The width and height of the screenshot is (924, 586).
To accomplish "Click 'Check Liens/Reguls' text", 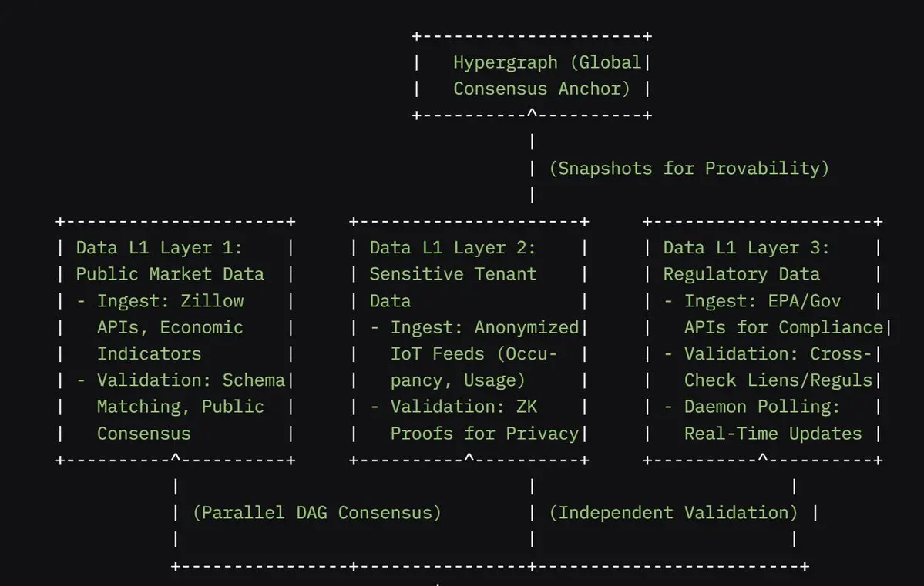I will click(x=778, y=380).
